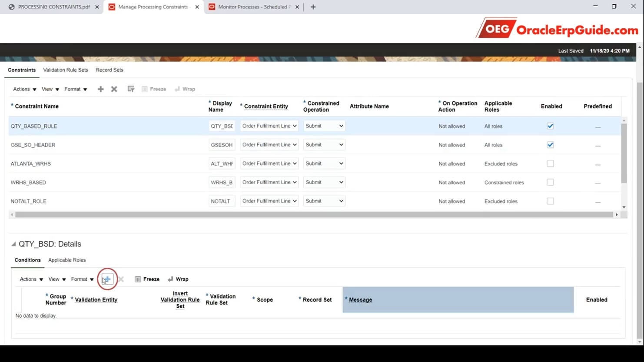
Task: Open Constraint Entity dropdown for WRHS_BASED
Action: (x=269, y=182)
